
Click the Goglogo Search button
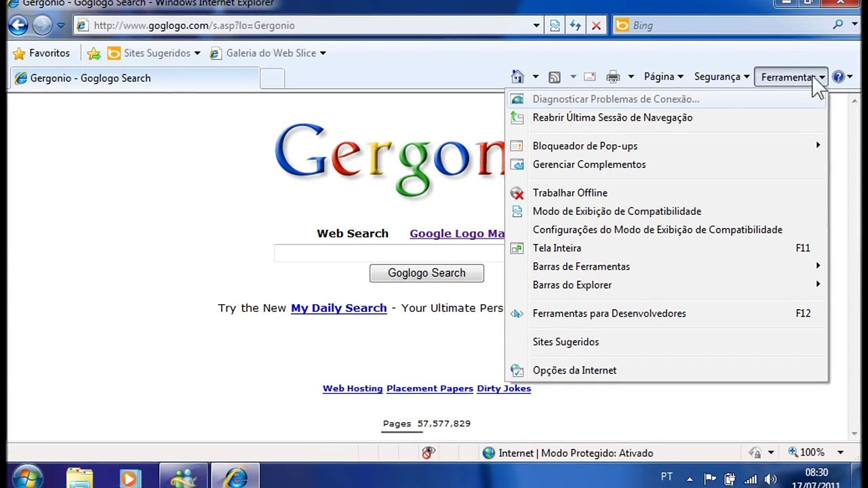427,273
